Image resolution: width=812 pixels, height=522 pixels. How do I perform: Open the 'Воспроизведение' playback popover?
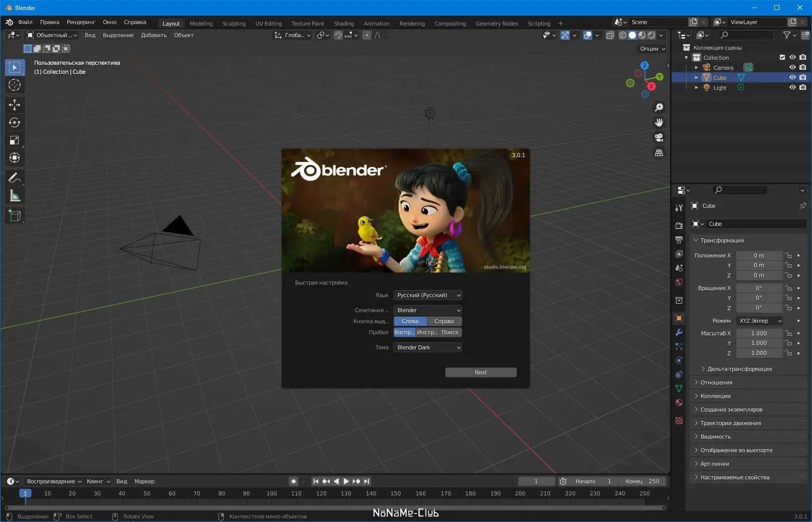coord(54,481)
